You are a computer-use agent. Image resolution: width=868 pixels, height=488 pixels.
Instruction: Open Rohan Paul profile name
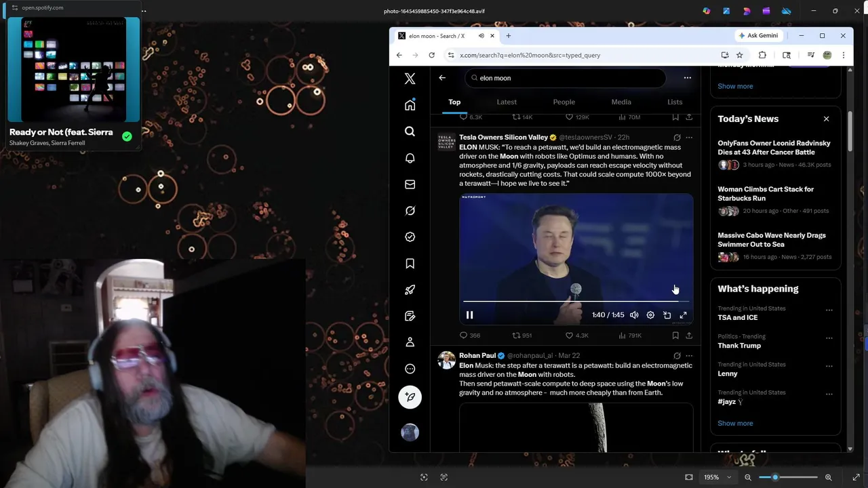(477, 356)
